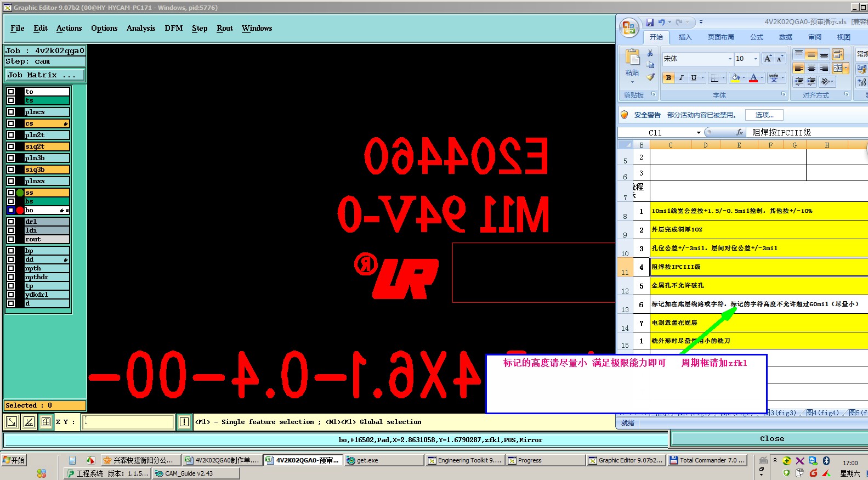Viewport: 868px width, 480px height.
Task: Click the Merge and Center icon
Action: [838, 68]
